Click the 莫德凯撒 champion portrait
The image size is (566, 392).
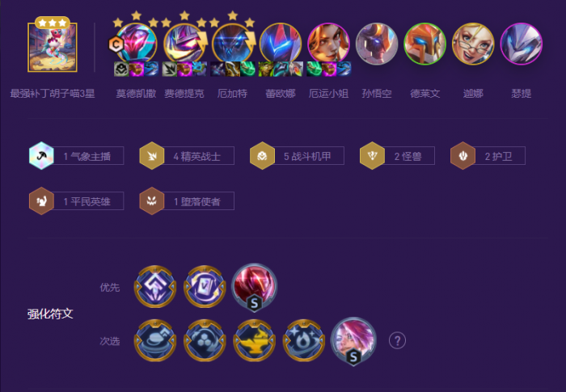pyautogui.click(x=136, y=44)
